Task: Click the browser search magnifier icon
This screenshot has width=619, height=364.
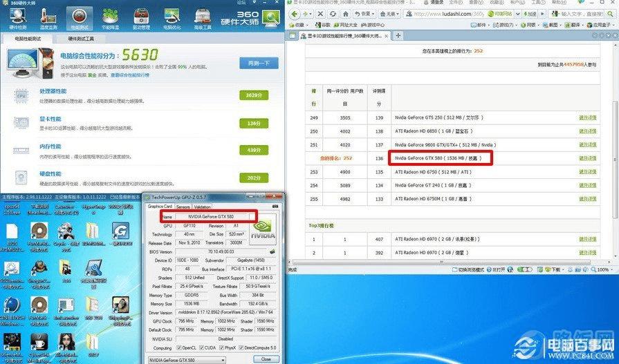Action: (x=610, y=14)
